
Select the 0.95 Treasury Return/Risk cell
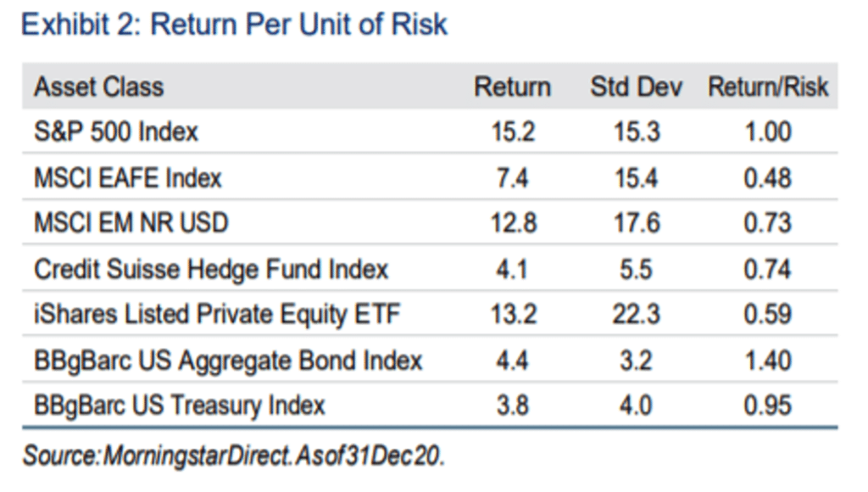(768, 405)
